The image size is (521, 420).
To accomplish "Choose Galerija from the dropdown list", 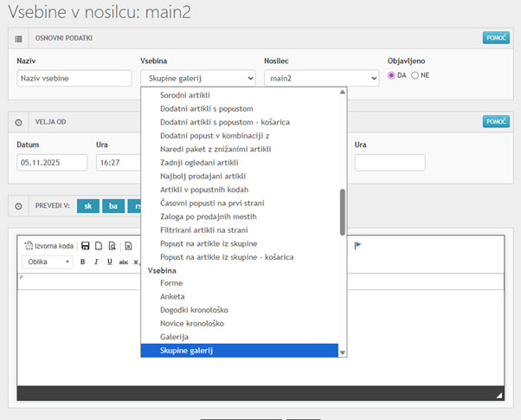I will pyautogui.click(x=175, y=336).
